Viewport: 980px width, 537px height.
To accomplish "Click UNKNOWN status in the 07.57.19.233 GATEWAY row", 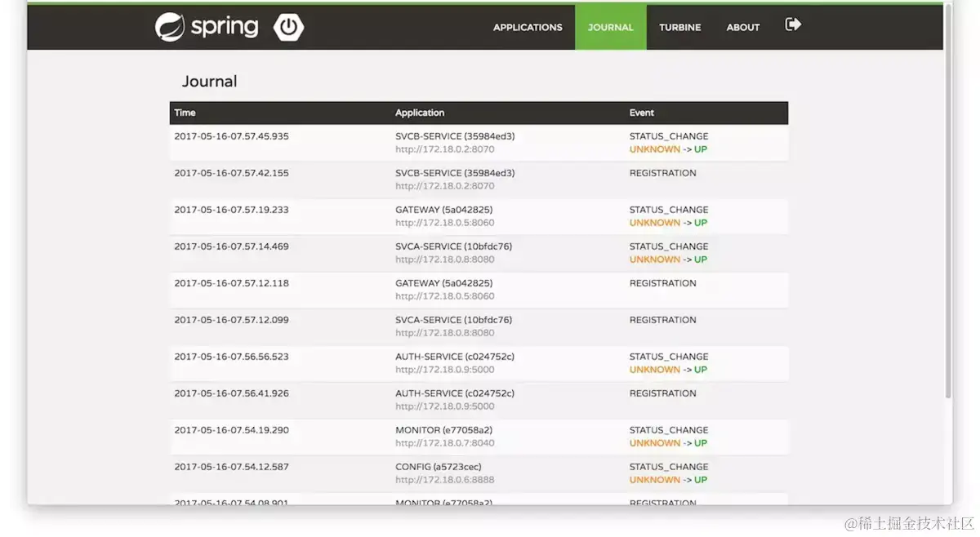I will point(654,223).
